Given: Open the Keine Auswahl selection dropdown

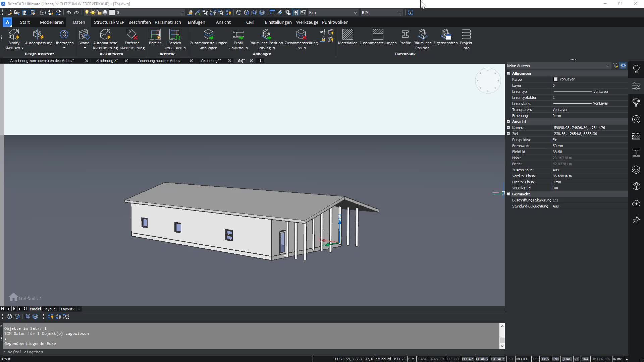Looking at the screenshot, I should click(x=558, y=66).
